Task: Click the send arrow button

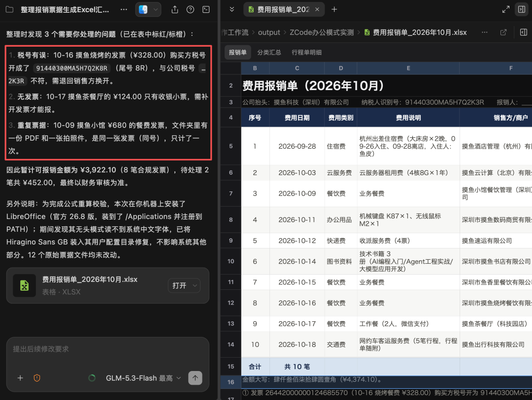Action: [195, 378]
